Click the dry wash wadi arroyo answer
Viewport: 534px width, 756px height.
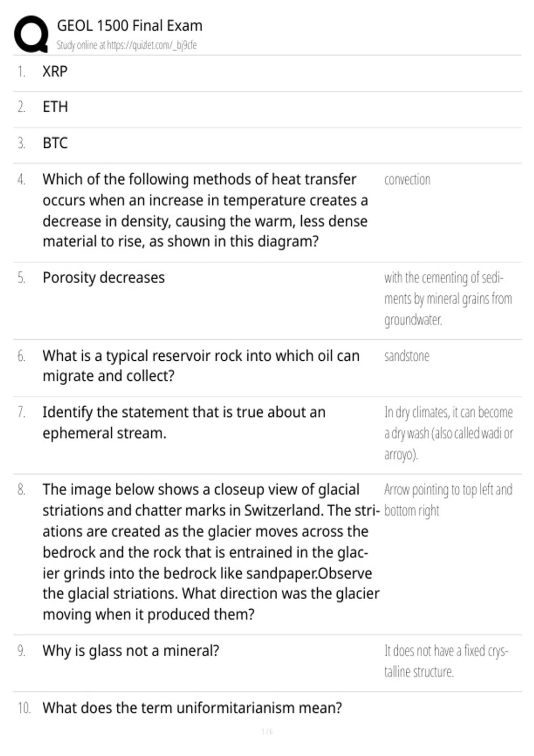coord(449,433)
